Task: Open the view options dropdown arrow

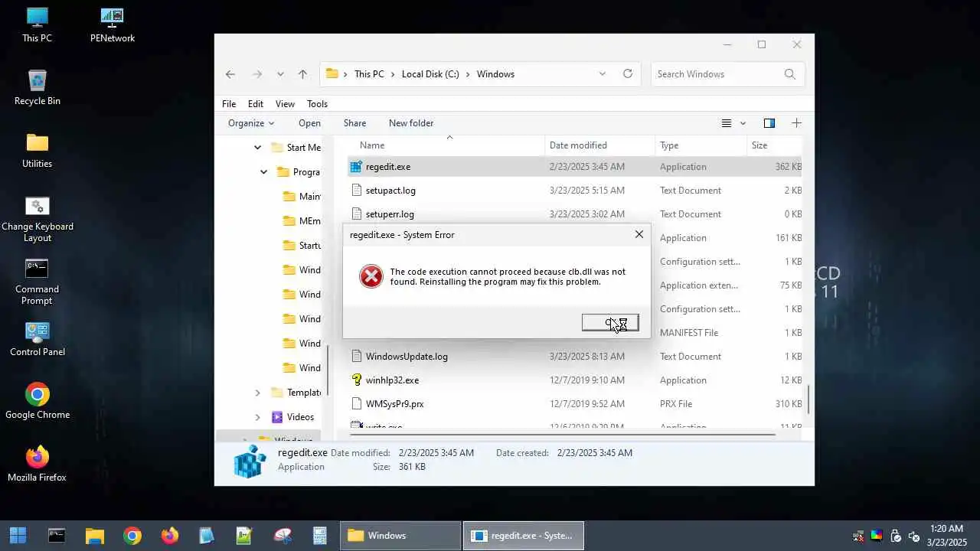Action: click(743, 123)
